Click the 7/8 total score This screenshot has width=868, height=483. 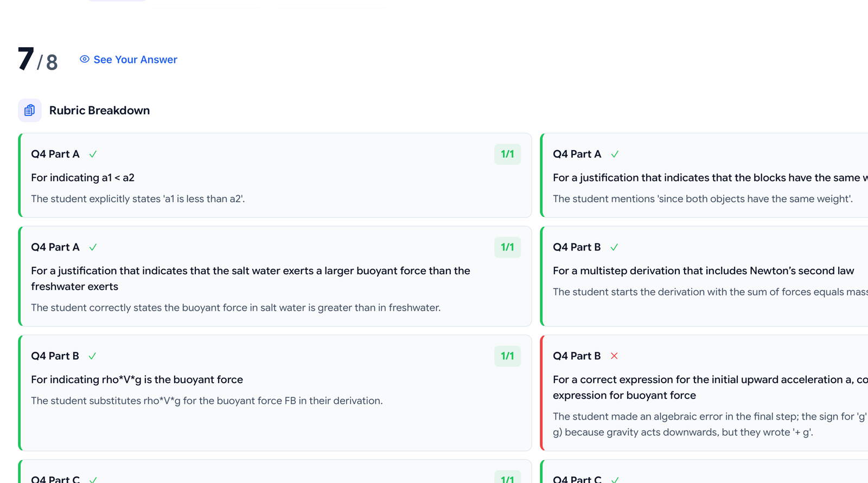click(x=37, y=60)
